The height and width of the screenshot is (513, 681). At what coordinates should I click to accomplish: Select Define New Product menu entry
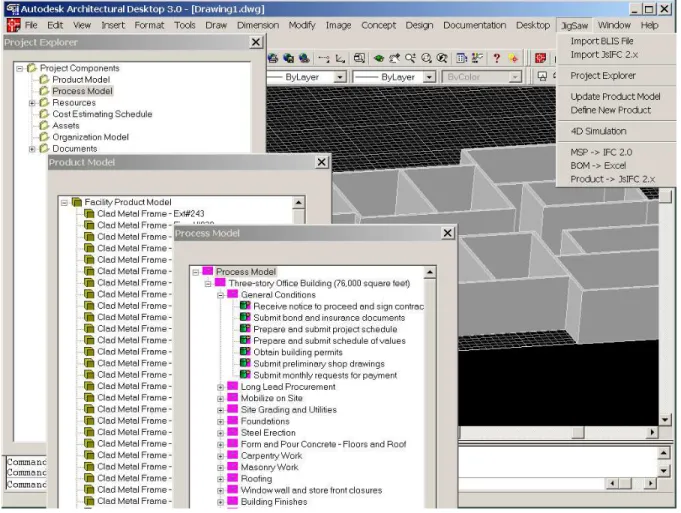point(610,110)
